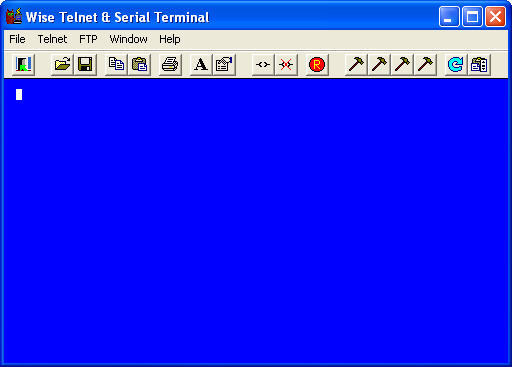
Task: Click the white cursor block in terminal
Action: click(19, 94)
